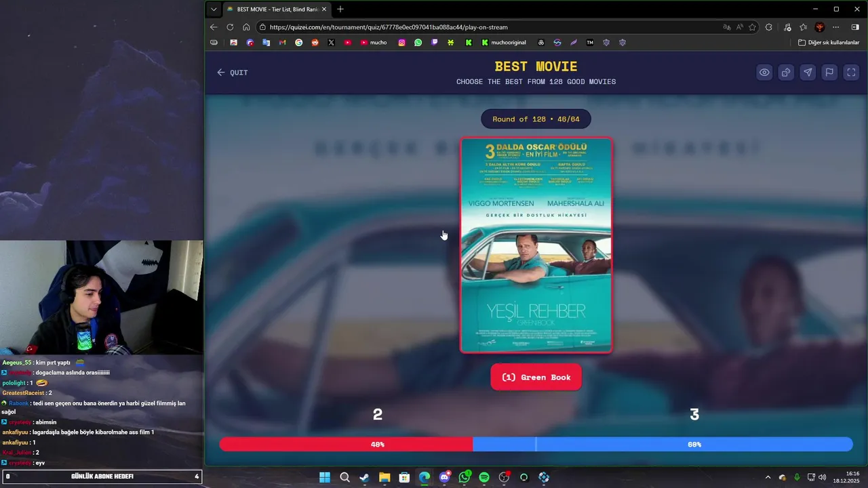The width and height of the screenshot is (868, 488).
Task: Open browser extensions puzzle icon
Action: click(768, 27)
